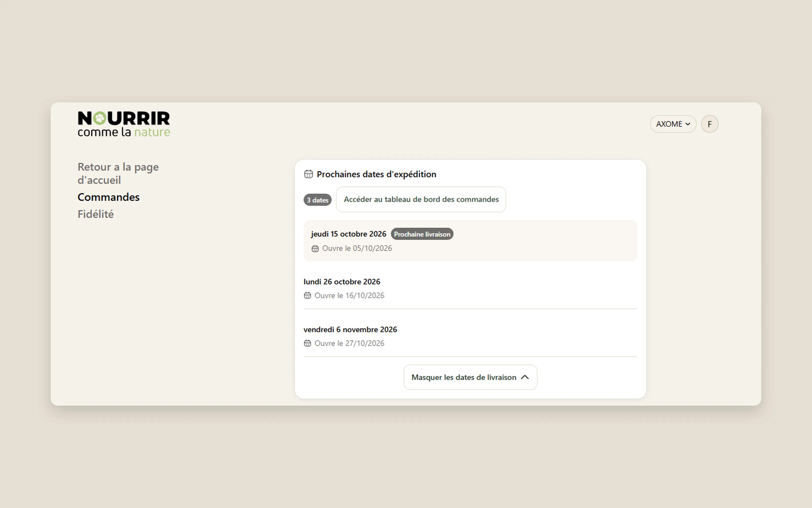Select jeudi 15 octobre 2026 date

tap(348, 234)
